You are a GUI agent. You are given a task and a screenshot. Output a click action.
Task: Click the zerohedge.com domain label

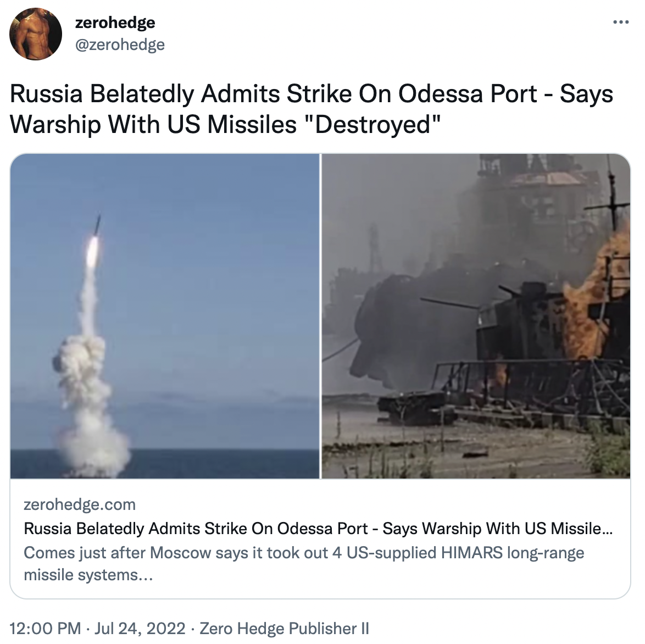[80, 504]
